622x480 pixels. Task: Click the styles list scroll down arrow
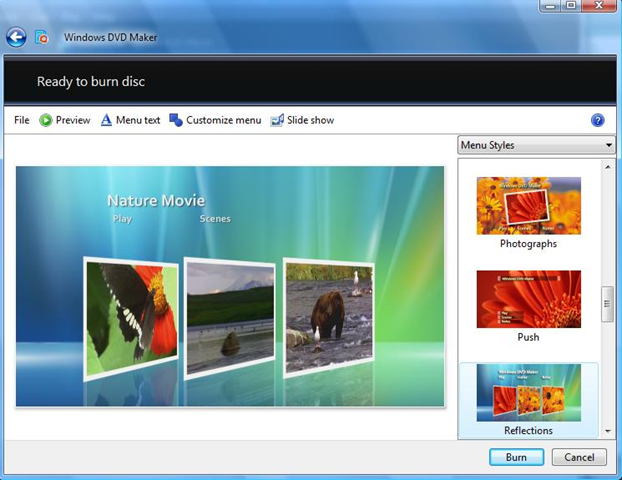pyautogui.click(x=608, y=431)
